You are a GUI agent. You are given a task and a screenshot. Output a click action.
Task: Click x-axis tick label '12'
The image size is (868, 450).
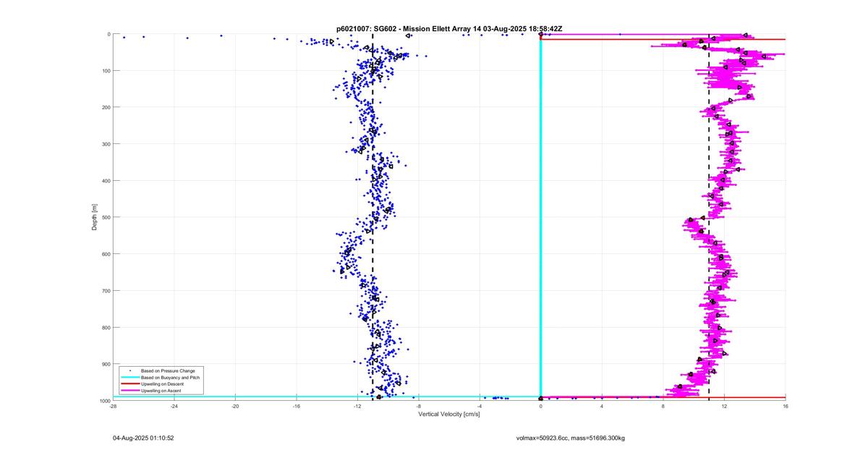724,406
